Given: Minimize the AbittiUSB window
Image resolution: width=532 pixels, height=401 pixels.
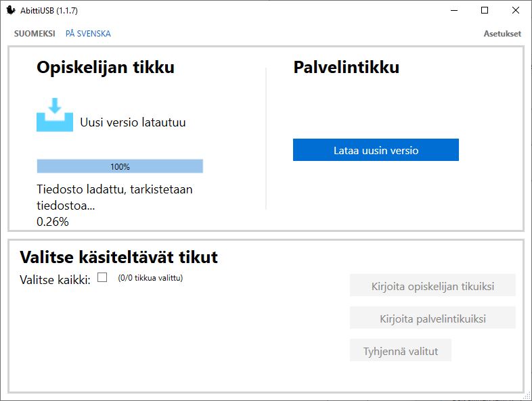Looking at the screenshot, I should pos(453,11).
